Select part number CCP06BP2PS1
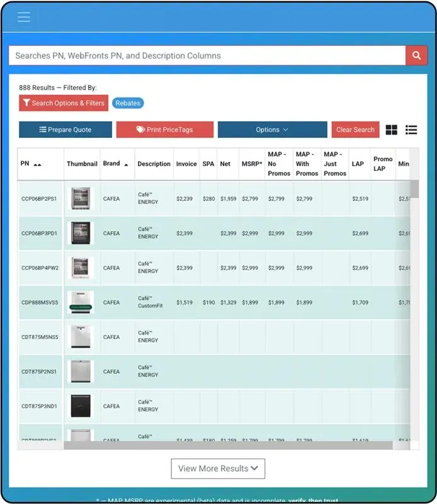 [39, 198]
